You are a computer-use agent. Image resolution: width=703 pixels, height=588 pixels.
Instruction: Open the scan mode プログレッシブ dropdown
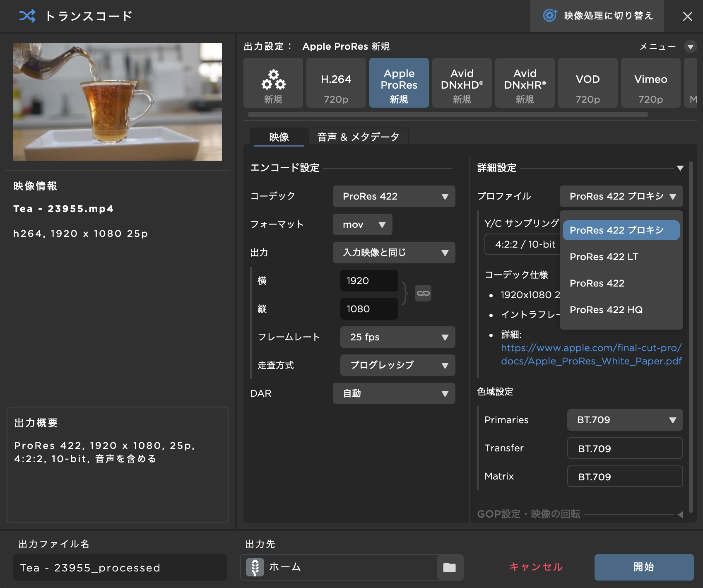[398, 365]
